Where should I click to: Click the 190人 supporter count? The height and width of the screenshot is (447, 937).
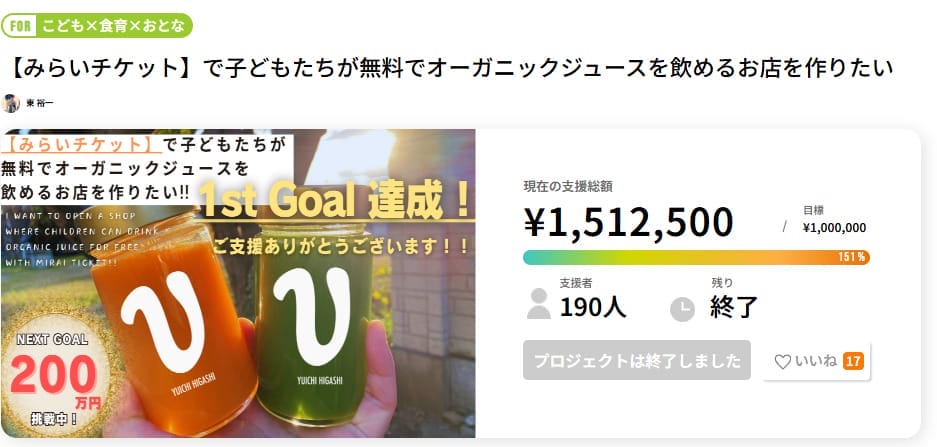pyautogui.click(x=593, y=307)
